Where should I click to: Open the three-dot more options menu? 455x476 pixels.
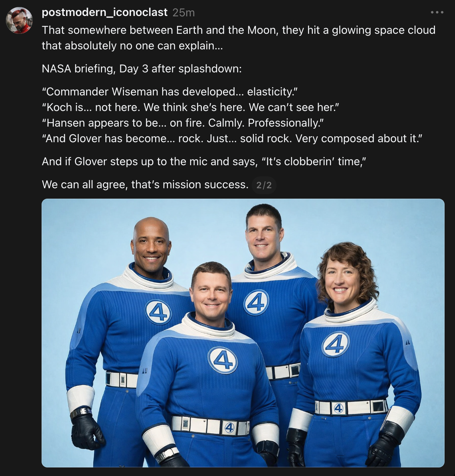coord(437,12)
